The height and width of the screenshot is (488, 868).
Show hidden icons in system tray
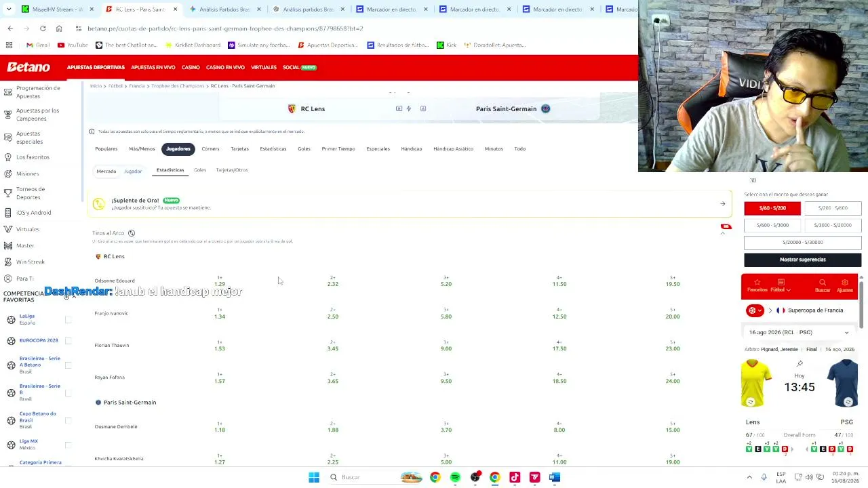point(749,477)
